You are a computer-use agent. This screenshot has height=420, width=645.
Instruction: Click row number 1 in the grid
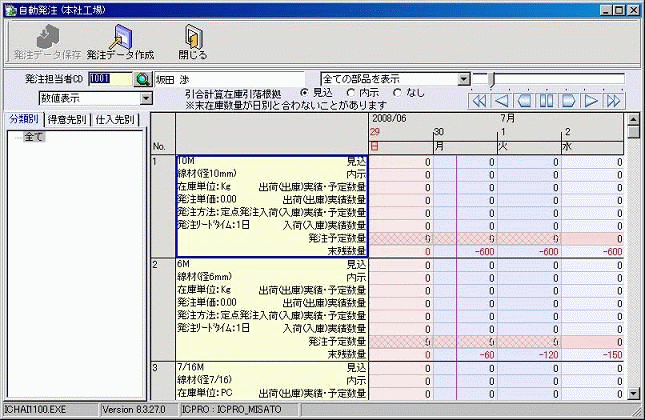pos(163,206)
